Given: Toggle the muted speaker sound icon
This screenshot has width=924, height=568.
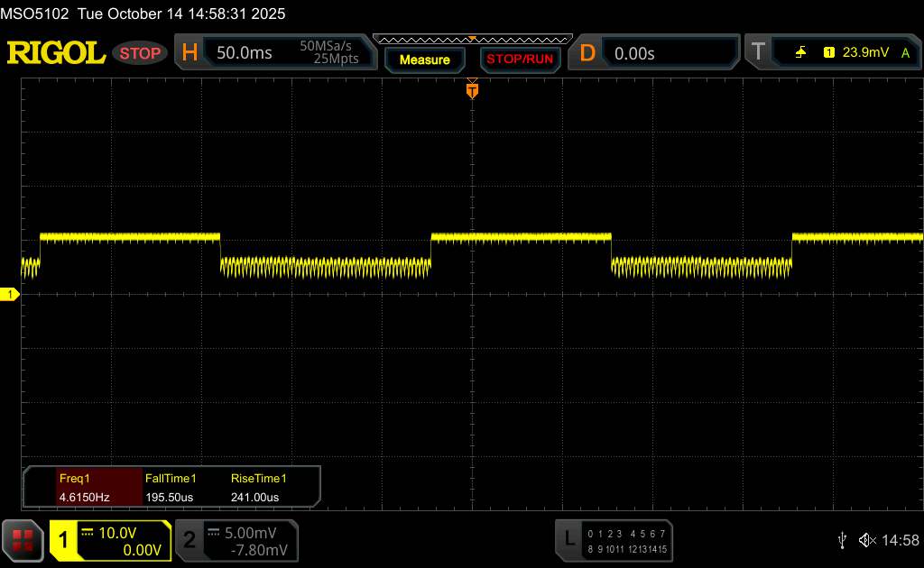Looking at the screenshot, I should tap(867, 539).
